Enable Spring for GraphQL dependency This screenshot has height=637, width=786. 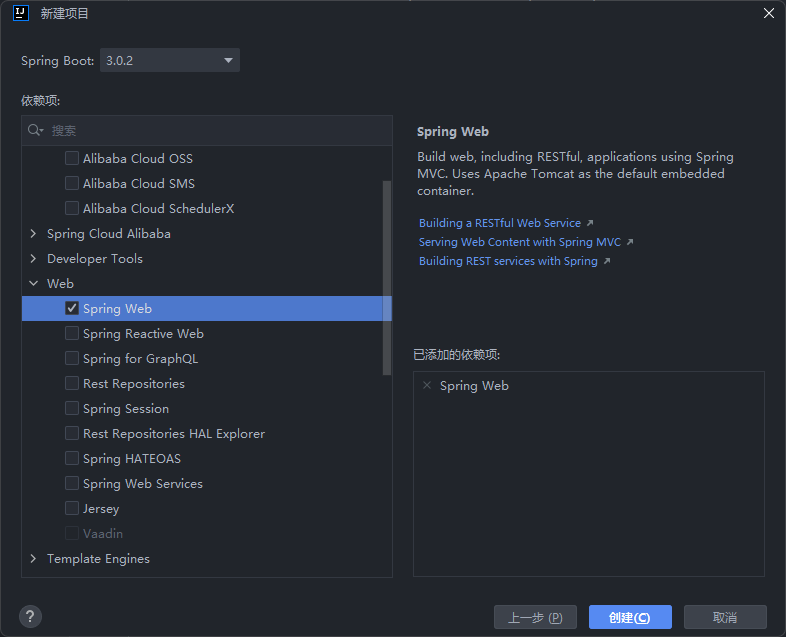click(x=72, y=358)
